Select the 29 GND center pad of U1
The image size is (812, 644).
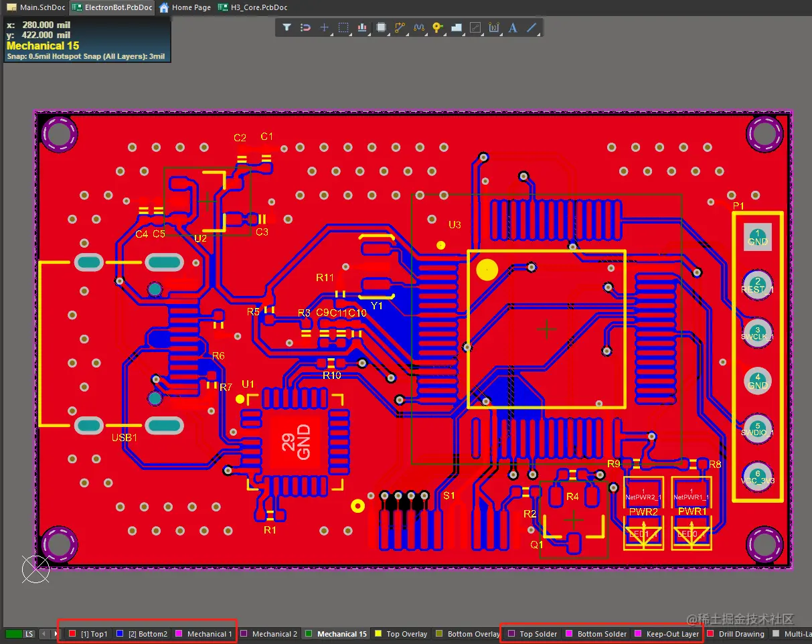pos(295,442)
